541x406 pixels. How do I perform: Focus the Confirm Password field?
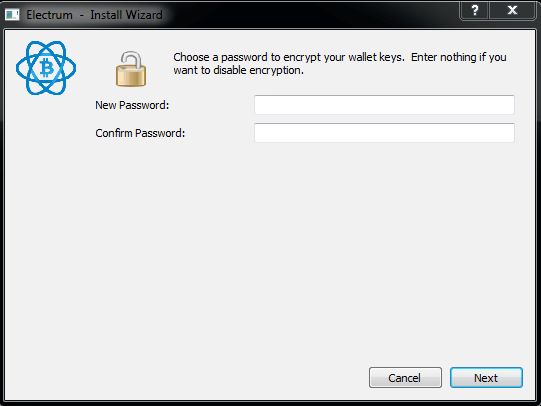[384, 133]
